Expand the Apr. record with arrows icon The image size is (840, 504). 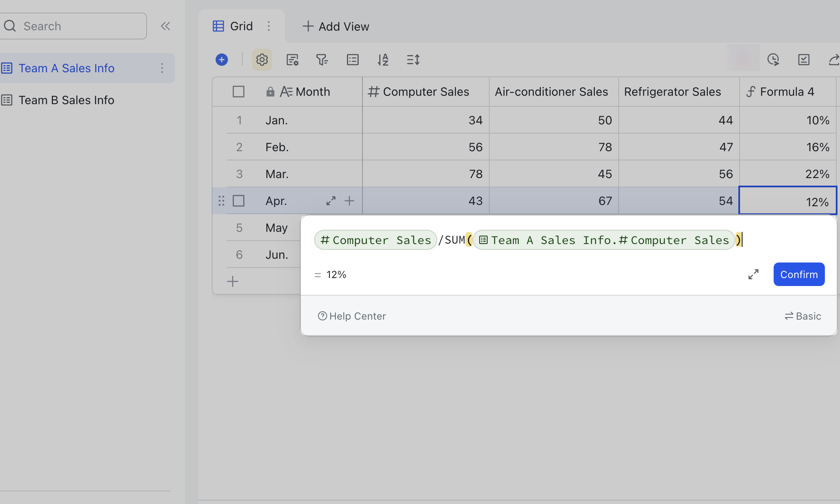(331, 201)
